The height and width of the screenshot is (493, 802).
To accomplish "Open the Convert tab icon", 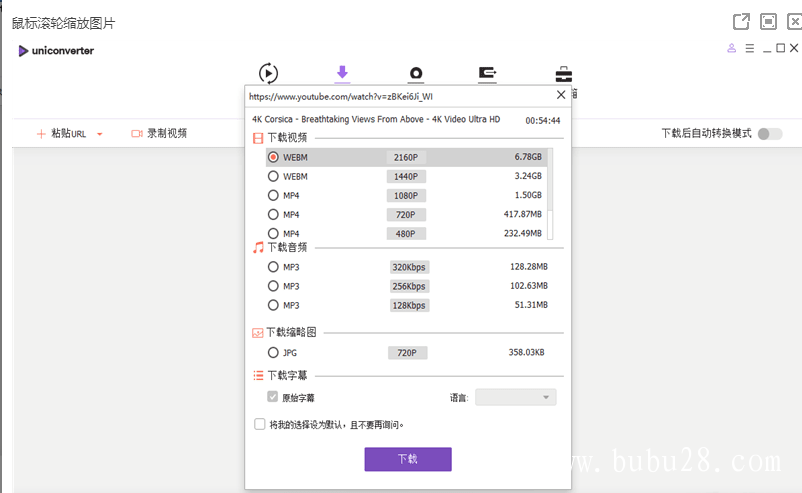I will 269,73.
